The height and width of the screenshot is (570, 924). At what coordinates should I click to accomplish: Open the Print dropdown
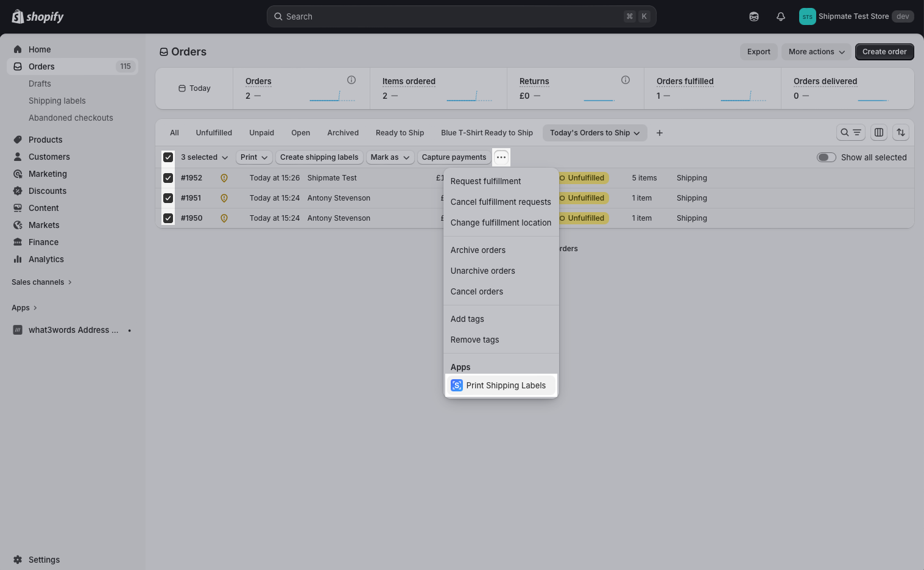(x=253, y=157)
